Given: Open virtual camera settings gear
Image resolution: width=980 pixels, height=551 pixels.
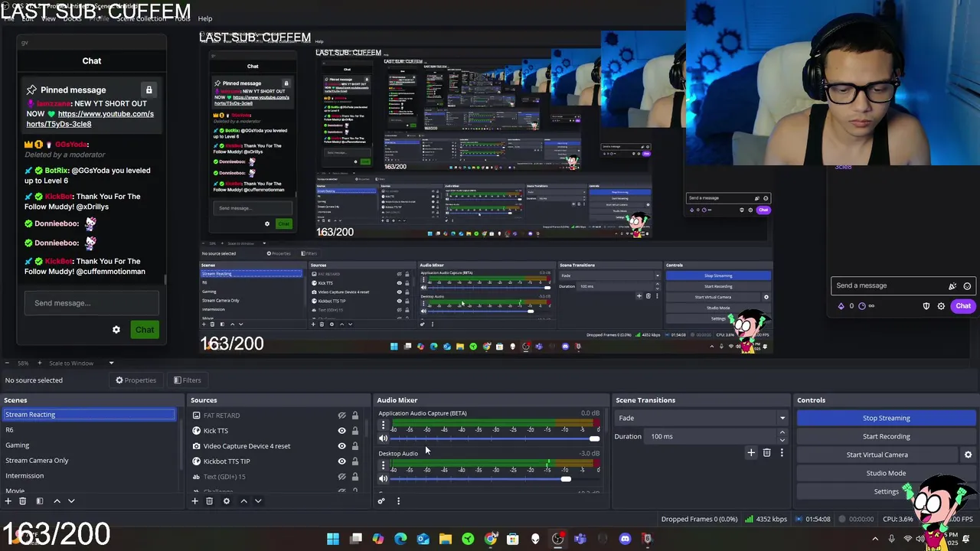Looking at the screenshot, I should tap(968, 455).
